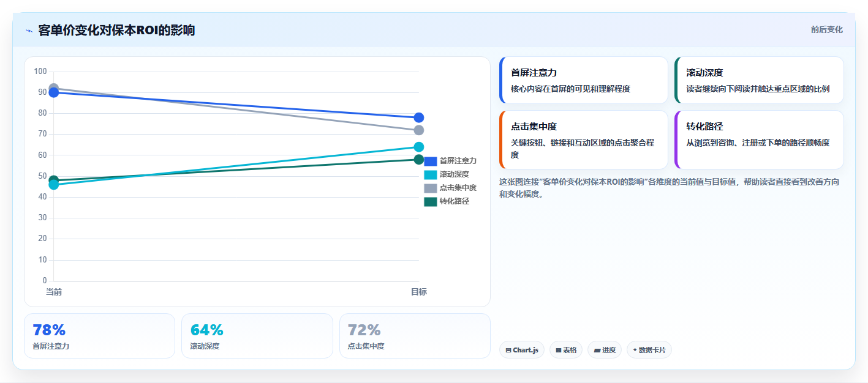Click the 78% value text

click(x=49, y=330)
